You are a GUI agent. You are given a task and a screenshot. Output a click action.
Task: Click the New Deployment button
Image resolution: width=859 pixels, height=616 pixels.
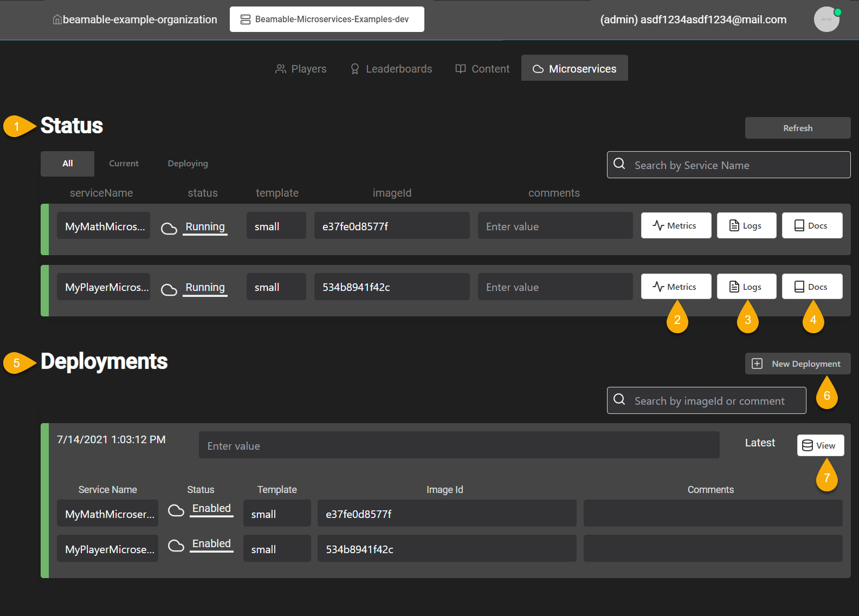[798, 364]
